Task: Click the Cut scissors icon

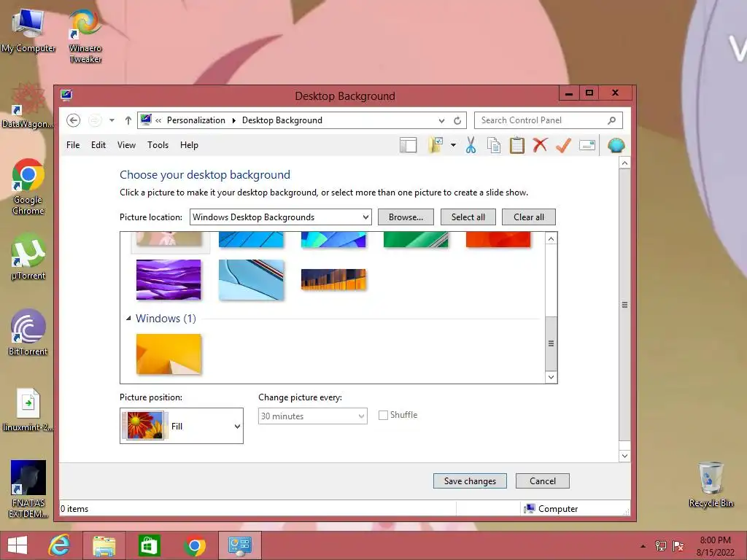Action: tap(471, 145)
